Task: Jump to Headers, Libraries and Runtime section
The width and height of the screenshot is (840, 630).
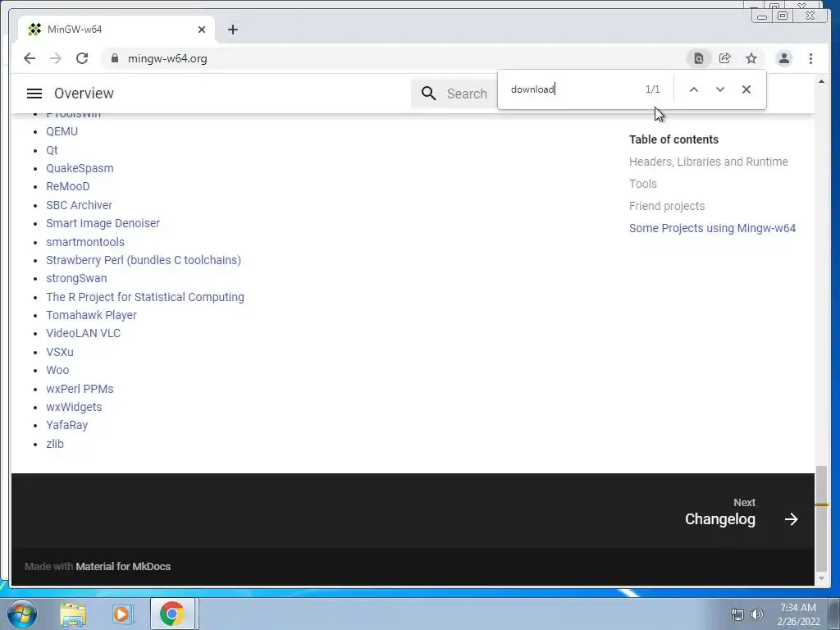Action: 708,162
